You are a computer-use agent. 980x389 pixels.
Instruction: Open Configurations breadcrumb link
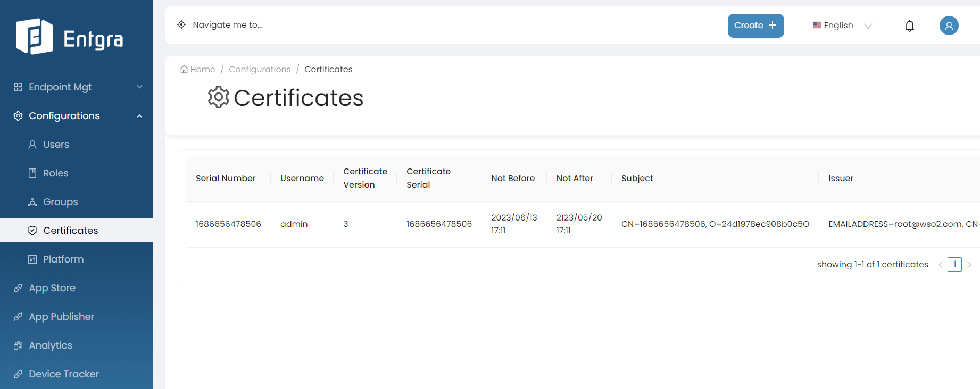point(260,69)
